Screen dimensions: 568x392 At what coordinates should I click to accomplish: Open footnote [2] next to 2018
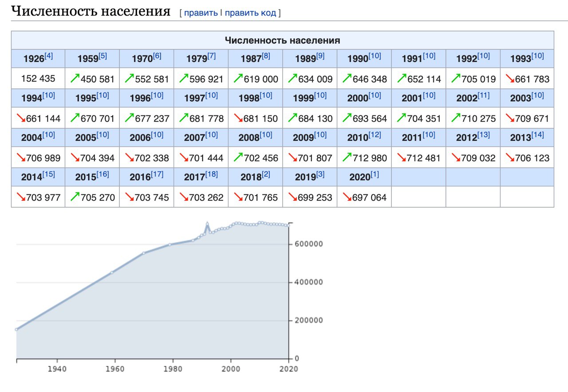pos(266,174)
